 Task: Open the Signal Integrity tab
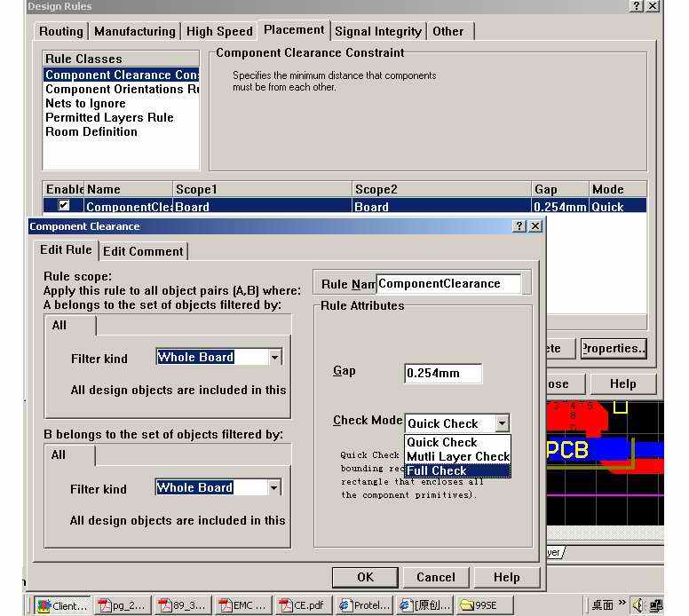click(378, 31)
